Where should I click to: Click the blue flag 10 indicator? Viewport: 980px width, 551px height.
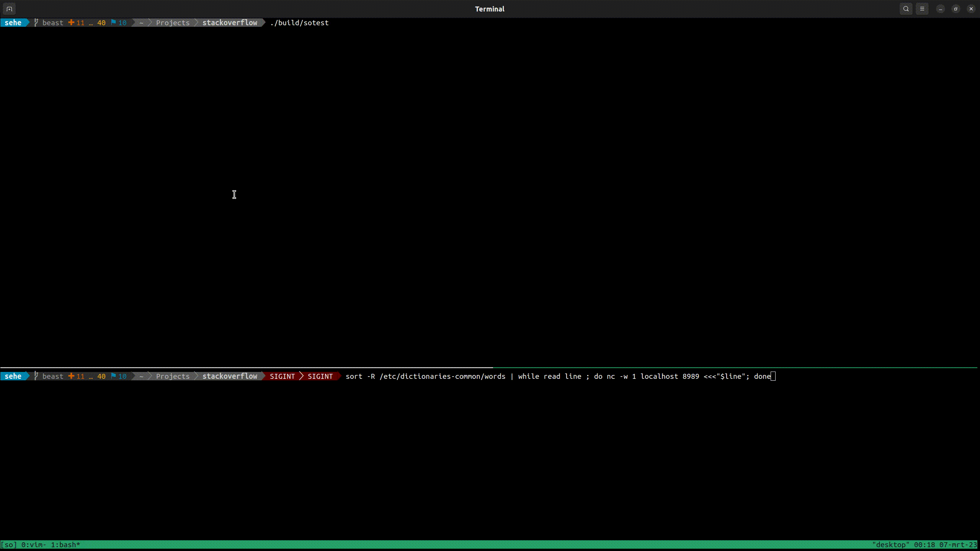point(119,23)
